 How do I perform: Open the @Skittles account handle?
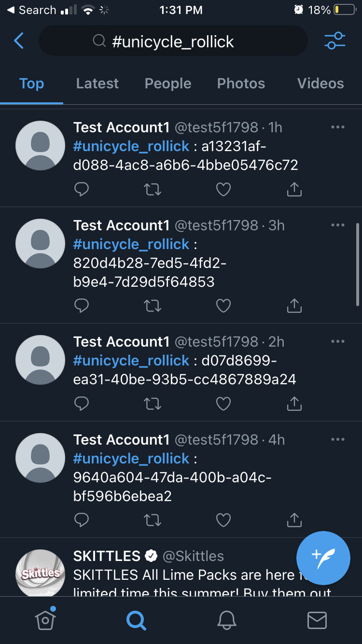193,556
